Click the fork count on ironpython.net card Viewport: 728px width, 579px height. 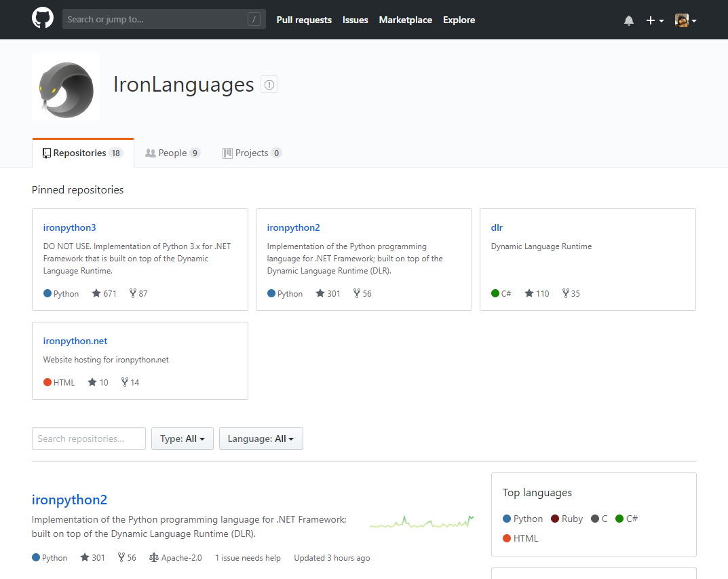pyautogui.click(x=130, y=383)
